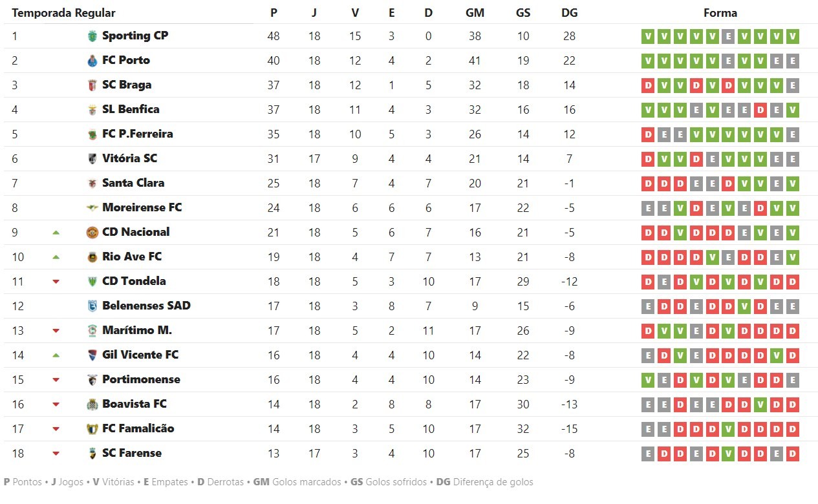Click the Sporting CP club crest
Image resolution: width=818 pixels, height=504 pixels.
(92, 36)
